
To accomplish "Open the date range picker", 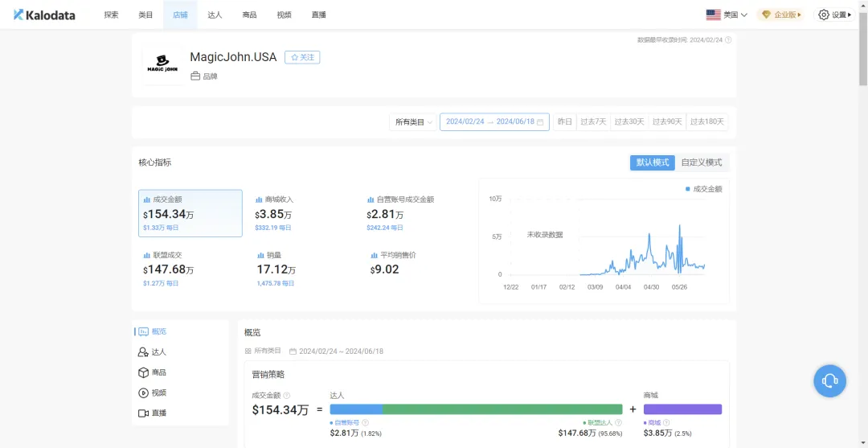I will pyautogui.click(x=494, y=122).
